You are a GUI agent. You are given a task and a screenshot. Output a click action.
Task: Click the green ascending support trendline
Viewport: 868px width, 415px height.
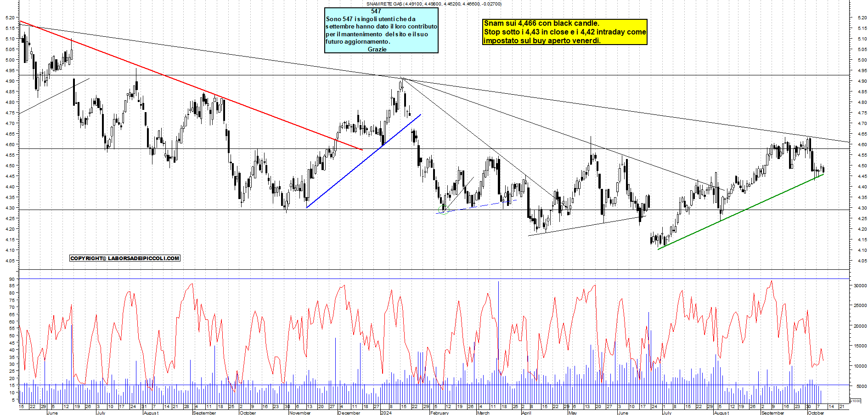point(741,211)
